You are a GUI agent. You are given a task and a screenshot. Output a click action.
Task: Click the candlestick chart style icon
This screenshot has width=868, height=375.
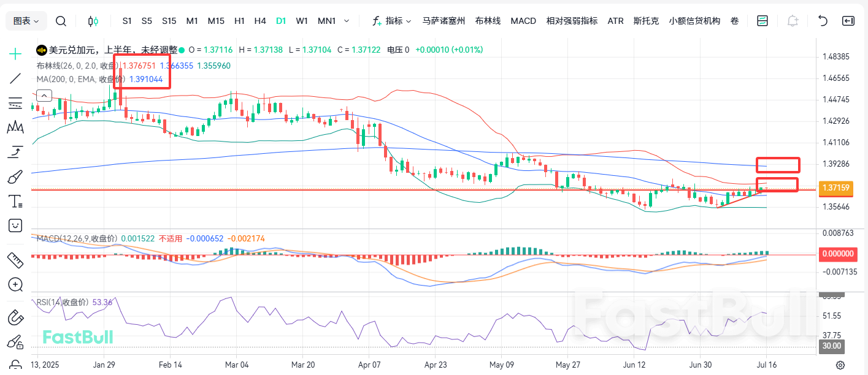[92, 21]
